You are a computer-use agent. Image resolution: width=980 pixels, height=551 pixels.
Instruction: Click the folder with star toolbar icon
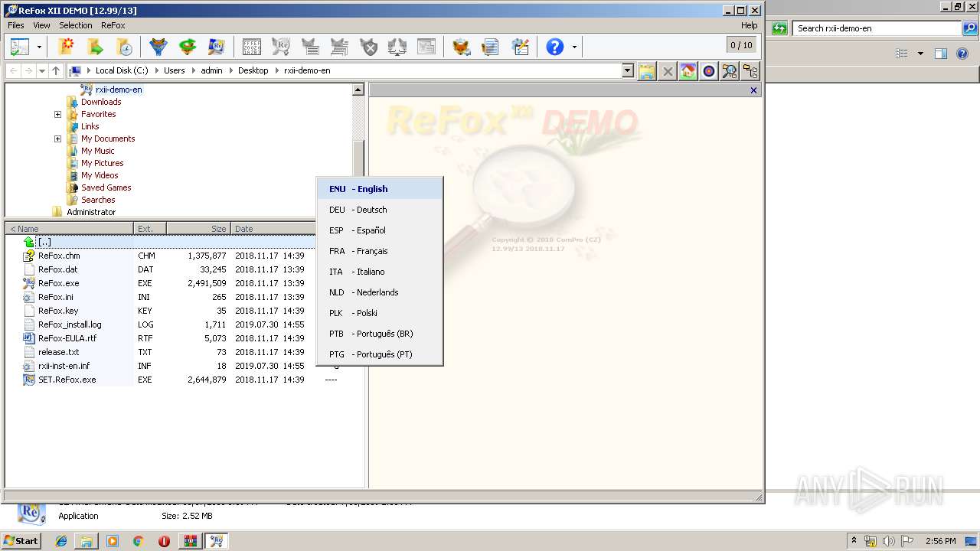67,47
